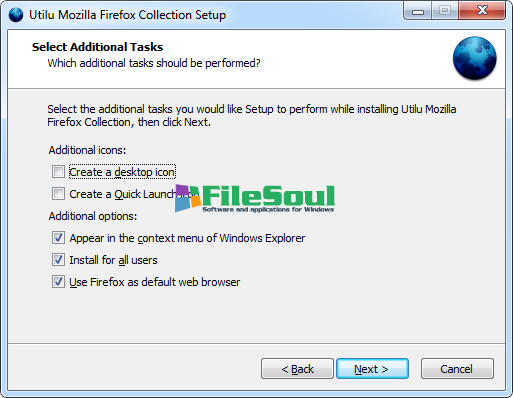The width and height of the screenshot is (513, 398).
Task: Click the greyed-out maximize button
Action: tap(445, 11)
